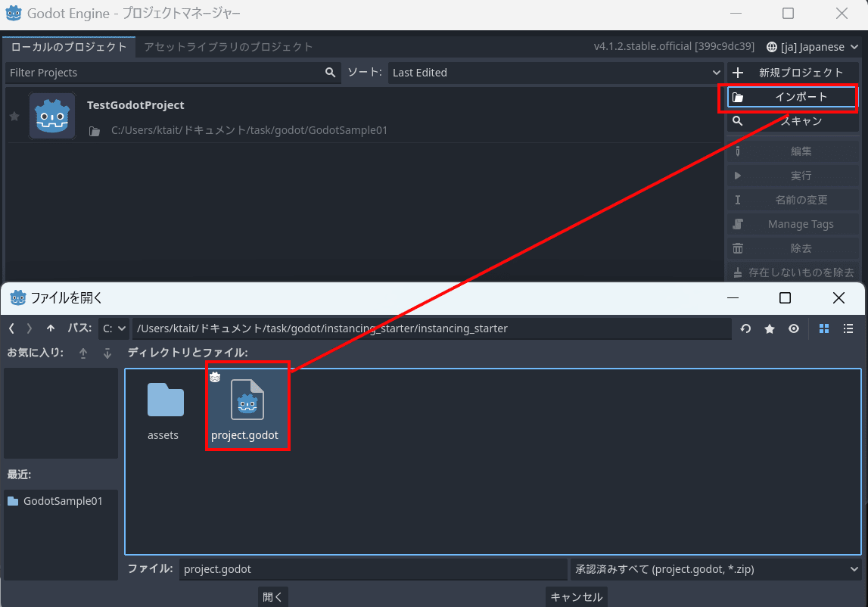Minimize the Godot Project Manager window
The height and width of the screenshot is (607, 868).
pyautogui.click(x=736, y=14)
